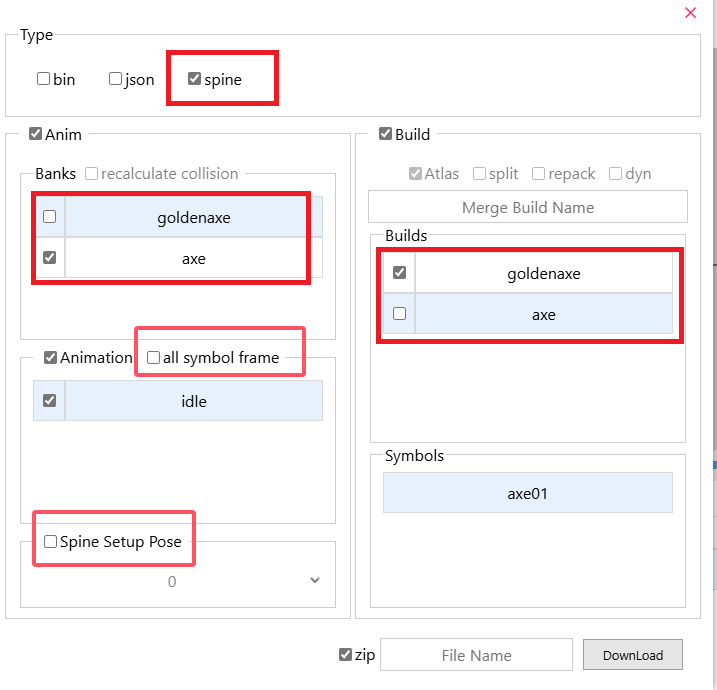Click the File Name input field
This screenshot has width=717, height=690.
tap(476, 655)
